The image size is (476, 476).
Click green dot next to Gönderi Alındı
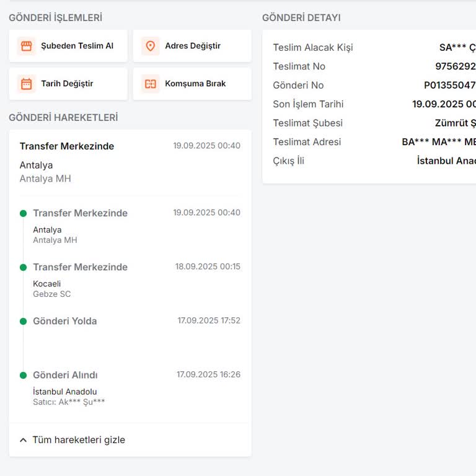click(x=23, y=375)
